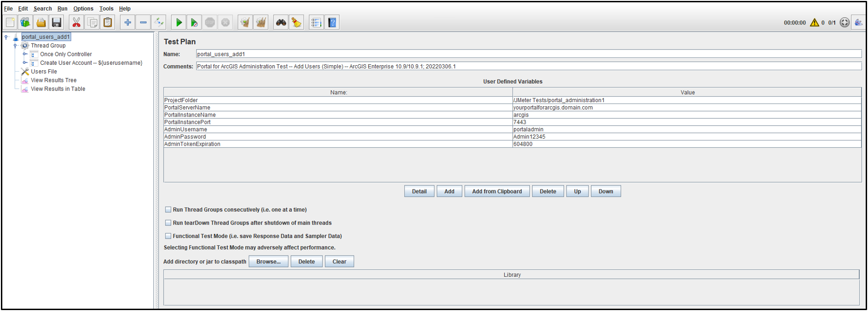Viewport: 868px width, 311px height.
Task: Click the Clear All results icon
Action: coord(261,22)
